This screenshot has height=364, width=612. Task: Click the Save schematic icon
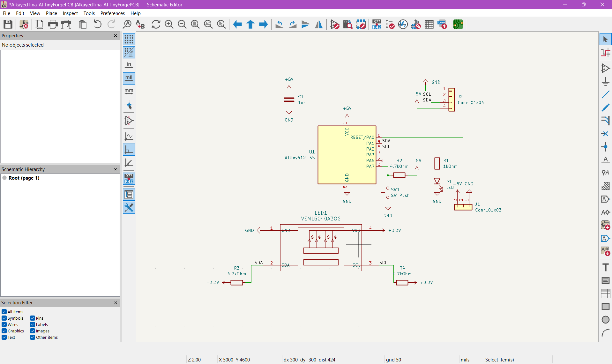pyautogui.click(x=8, y=24)
